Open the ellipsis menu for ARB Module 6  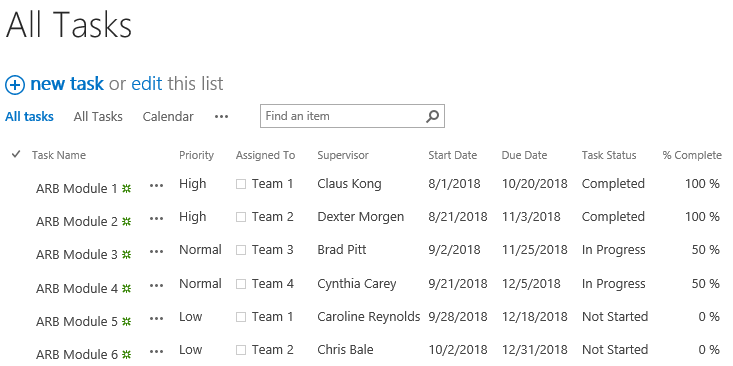[x=156, y=352]
